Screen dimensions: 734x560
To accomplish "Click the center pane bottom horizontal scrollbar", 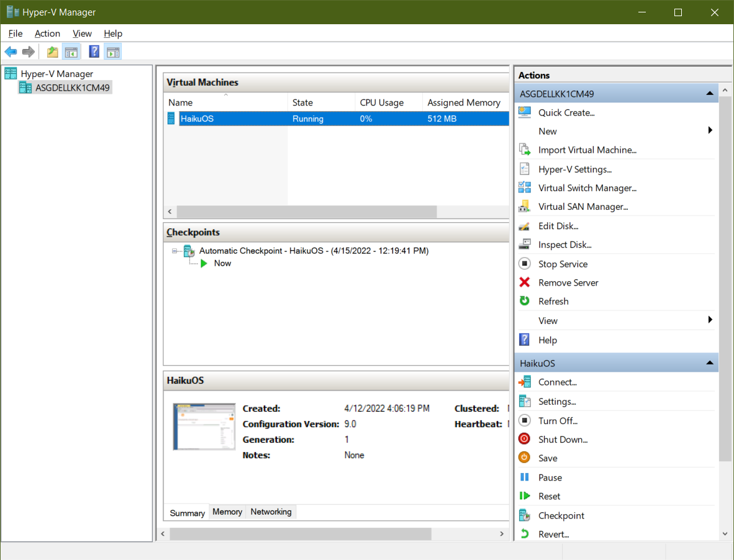I will pos(300,534).
